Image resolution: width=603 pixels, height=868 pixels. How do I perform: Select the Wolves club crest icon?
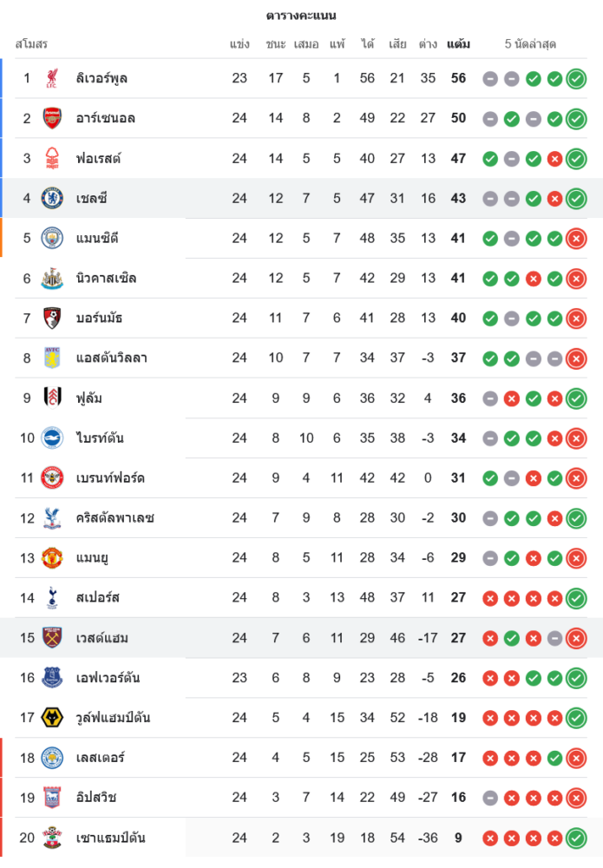pos(52,717)
